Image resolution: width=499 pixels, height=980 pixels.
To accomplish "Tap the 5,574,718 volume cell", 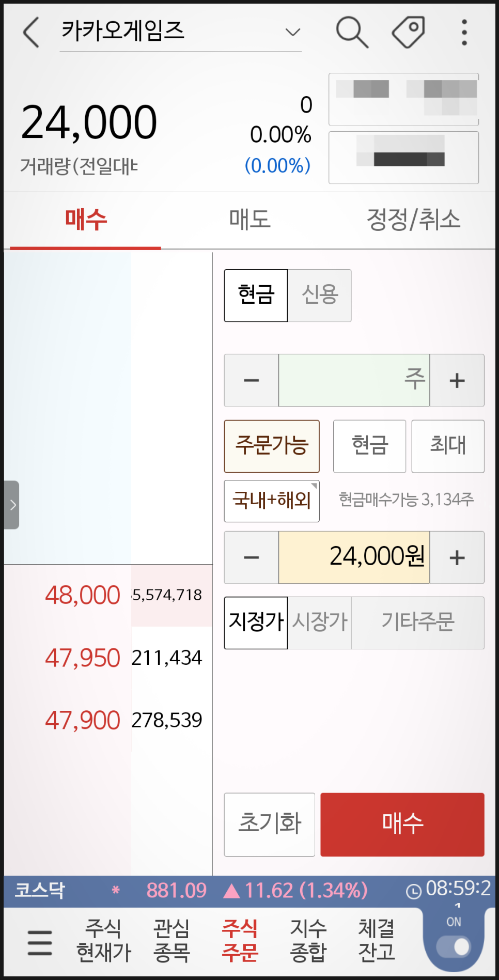I will click(x=171, y=595).
